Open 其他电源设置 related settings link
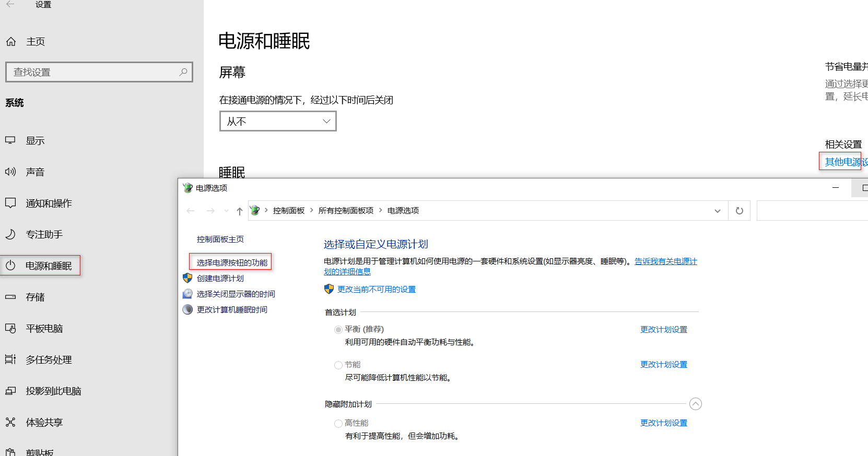The image size is (868, 456). point(846,162)
